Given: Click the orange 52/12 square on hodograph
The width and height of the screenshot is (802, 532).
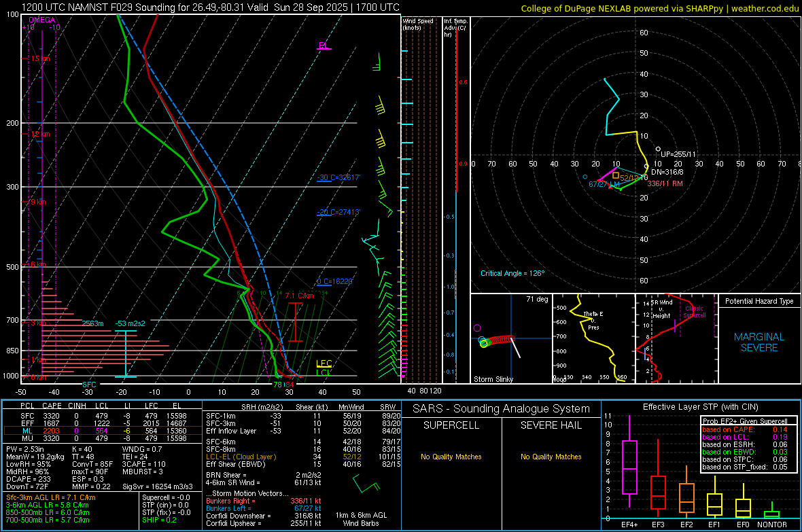Looking at the screenshot, I should (x=616, y=175).
